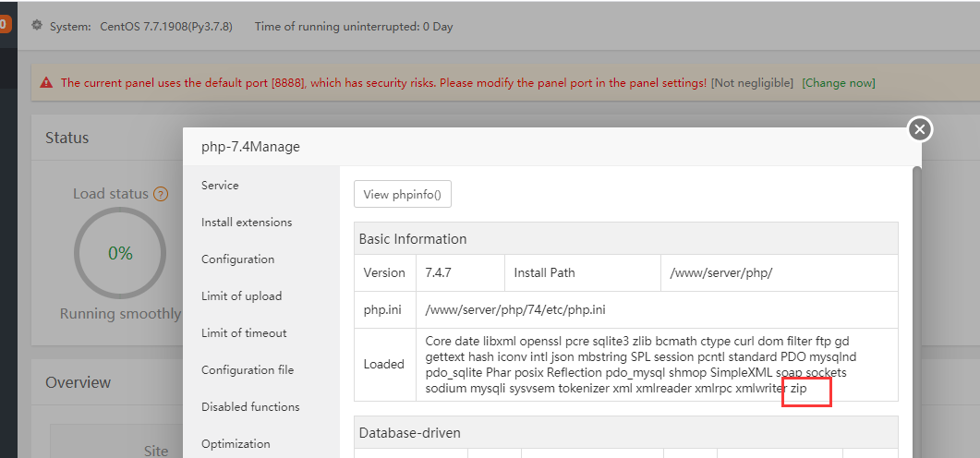Select the Configuration tab
Screen dimensions: 980x458
point(237,259)
